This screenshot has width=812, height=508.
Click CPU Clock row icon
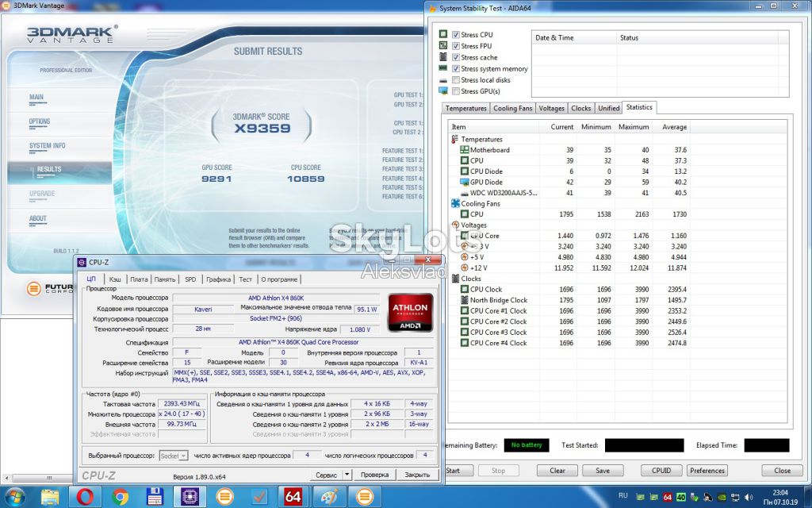coord(465,289)
